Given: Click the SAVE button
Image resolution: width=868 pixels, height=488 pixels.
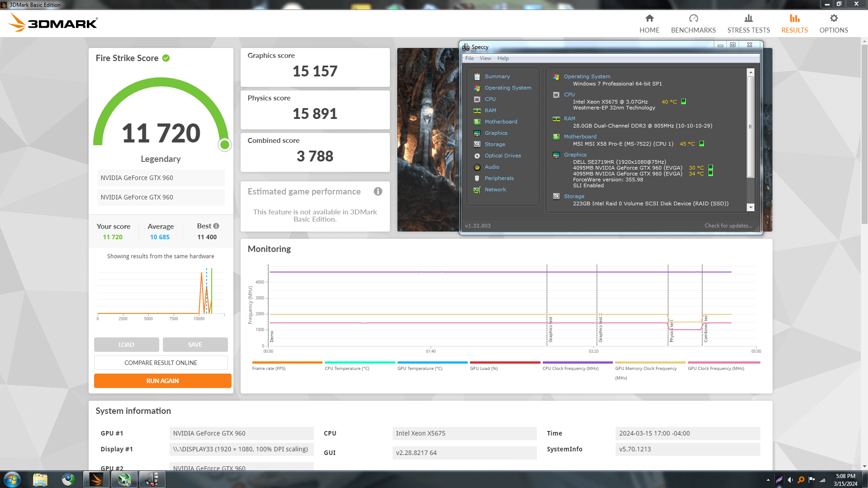Looking at the screenshot, I should (x=195, y=345).
